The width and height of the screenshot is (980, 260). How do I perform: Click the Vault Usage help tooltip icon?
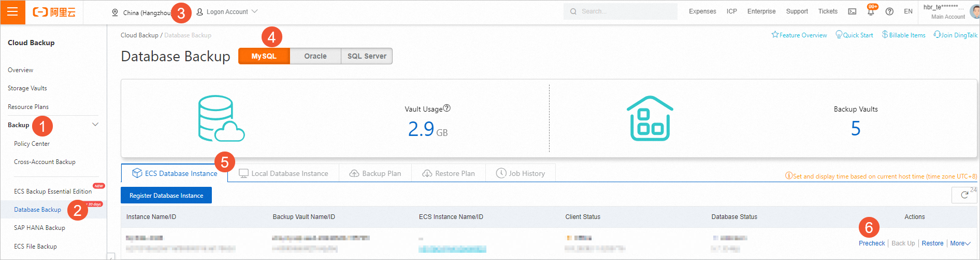click(x=447, y=108)
